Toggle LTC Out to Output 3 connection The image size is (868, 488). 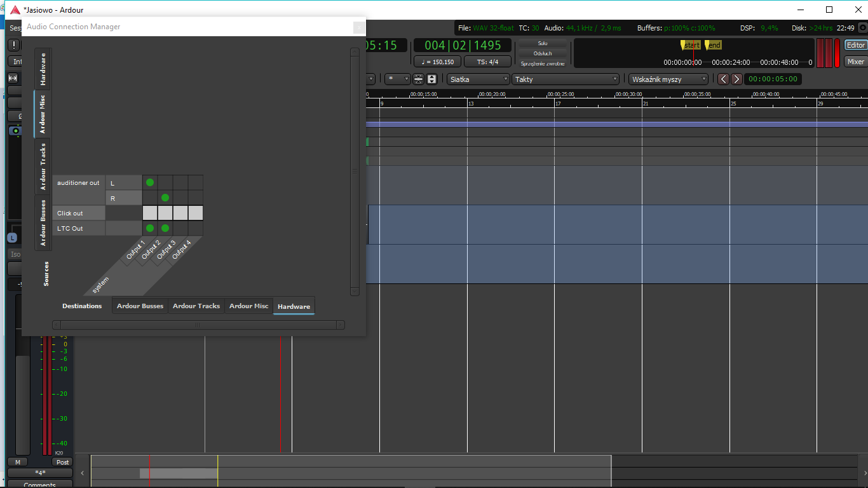pyautogui.click(x=180, y=228)
